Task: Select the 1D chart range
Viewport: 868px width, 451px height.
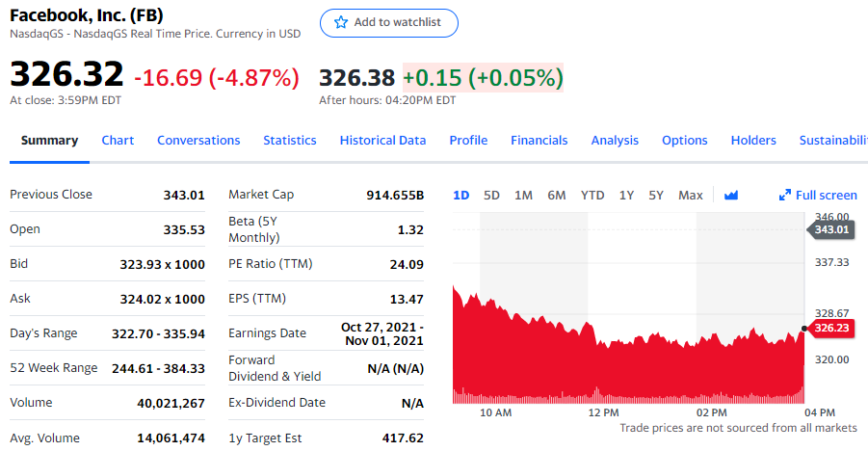Action: [x=460, y=195]
